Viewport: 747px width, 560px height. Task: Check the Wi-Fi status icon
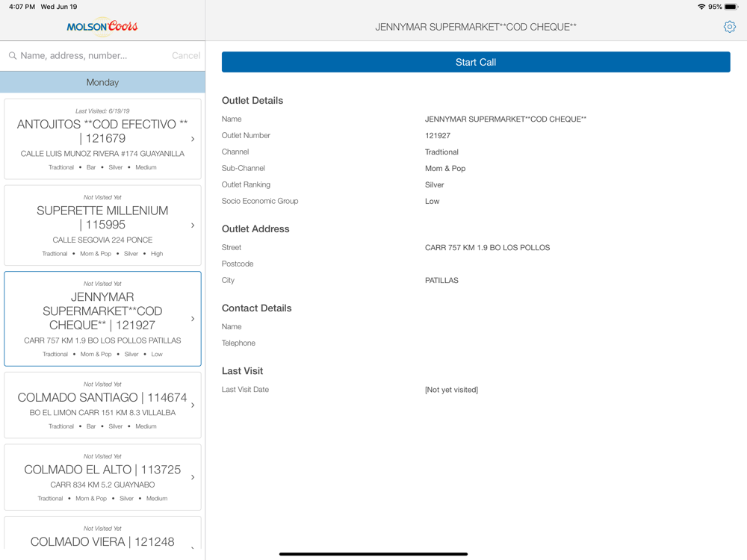701,7
